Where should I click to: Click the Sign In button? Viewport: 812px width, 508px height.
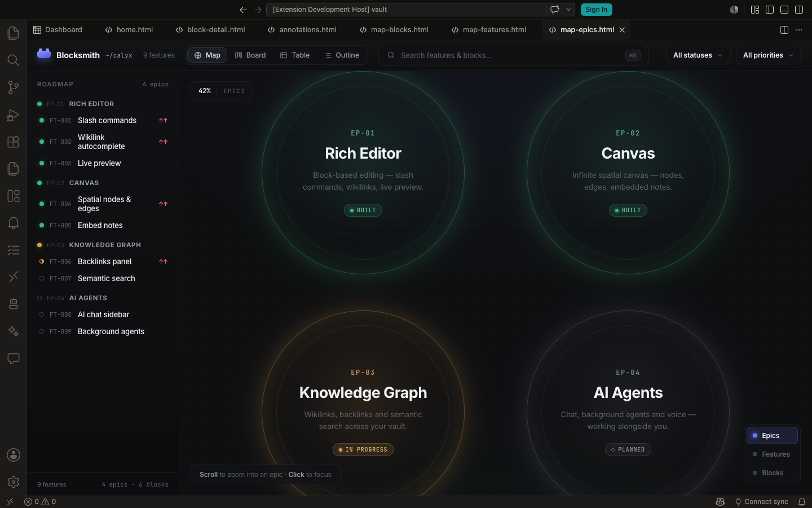596,10
